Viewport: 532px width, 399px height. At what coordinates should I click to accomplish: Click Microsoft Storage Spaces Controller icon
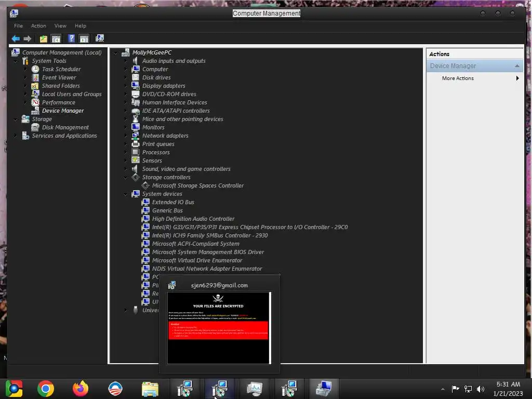145,185
